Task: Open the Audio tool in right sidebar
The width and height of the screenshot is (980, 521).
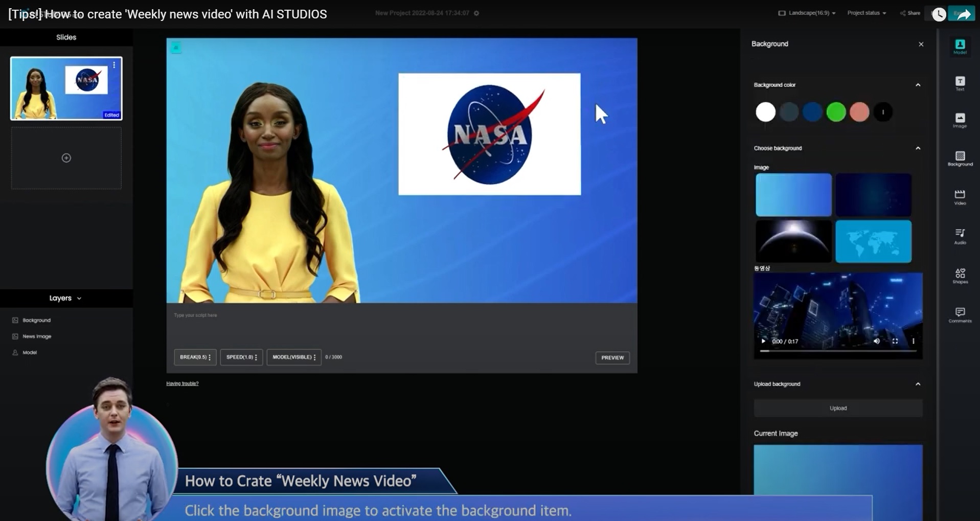Action: click(x=960, y=236)
